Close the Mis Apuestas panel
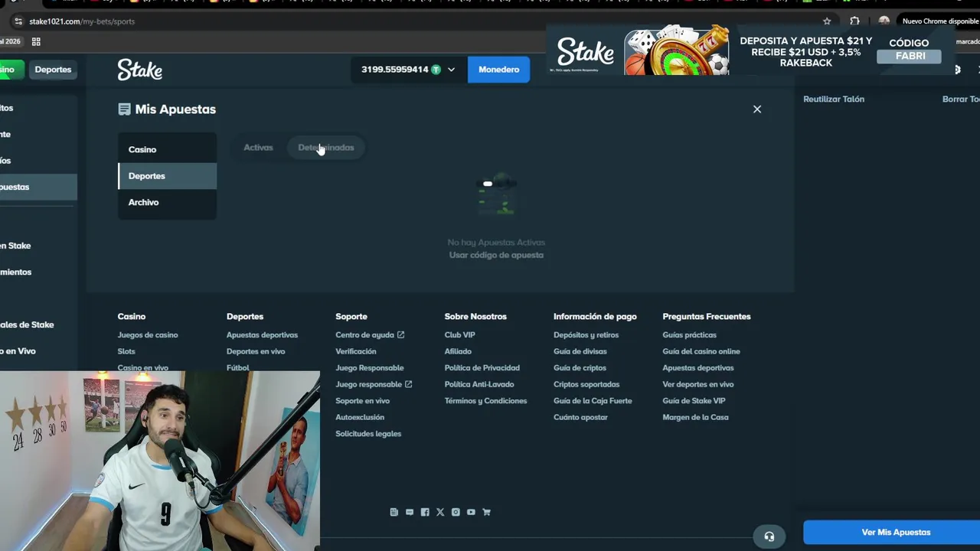980x551 pixels. [x=757, y=109]
